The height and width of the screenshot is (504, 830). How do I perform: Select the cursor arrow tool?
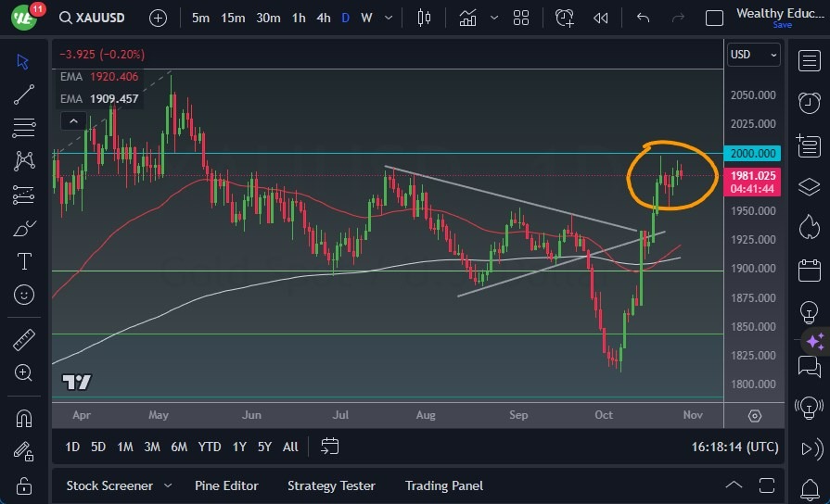coord(23,62)
